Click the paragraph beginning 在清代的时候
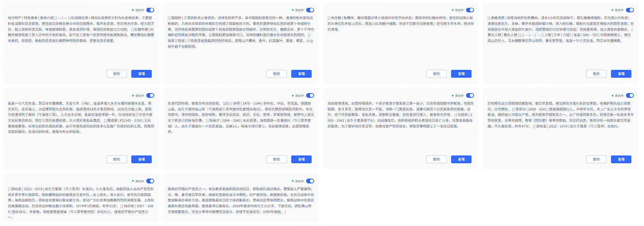The height and width of the screenshot is (226, 644). click(241, 118)
